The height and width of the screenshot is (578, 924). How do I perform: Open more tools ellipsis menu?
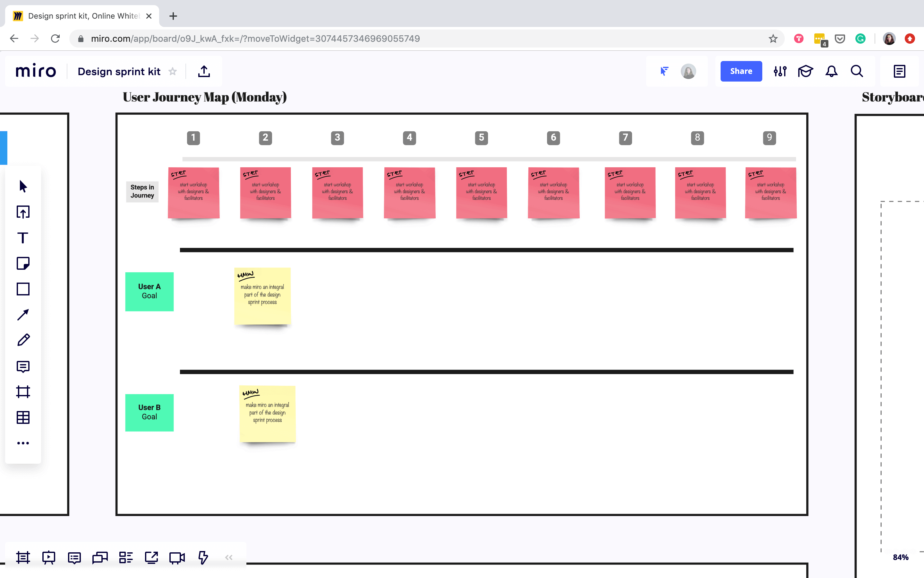click(x=23, y=443)
